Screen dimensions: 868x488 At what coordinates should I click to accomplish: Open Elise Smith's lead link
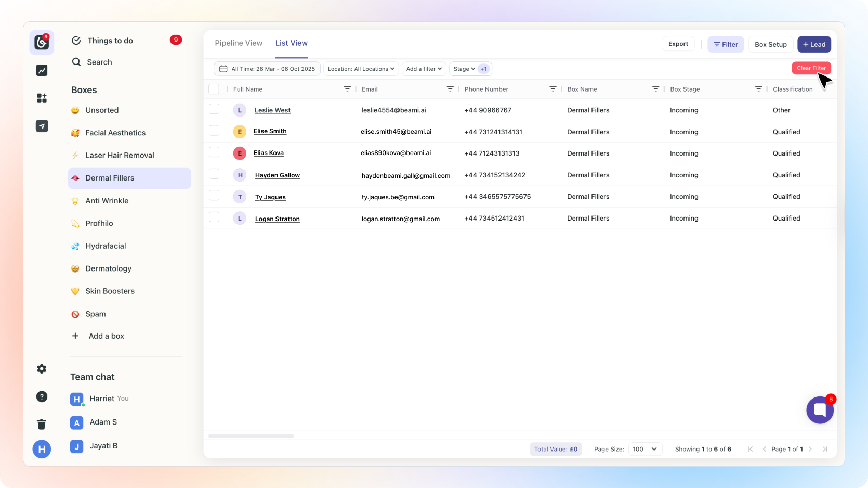tap(270, 131)
